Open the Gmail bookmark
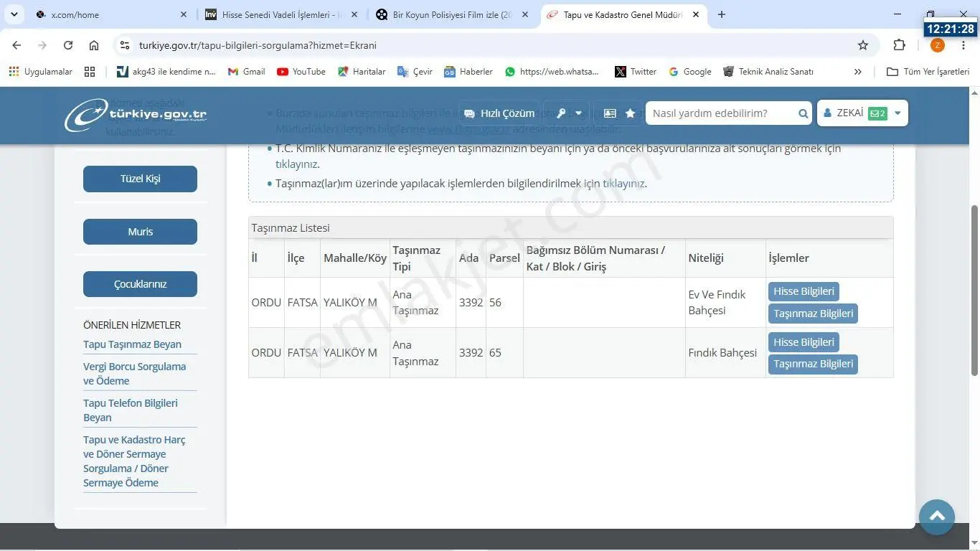 246,72
